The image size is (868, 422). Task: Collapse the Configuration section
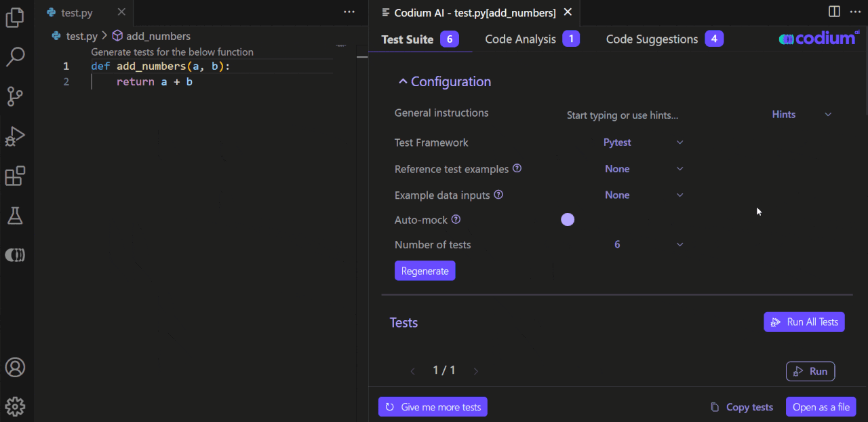444,81
